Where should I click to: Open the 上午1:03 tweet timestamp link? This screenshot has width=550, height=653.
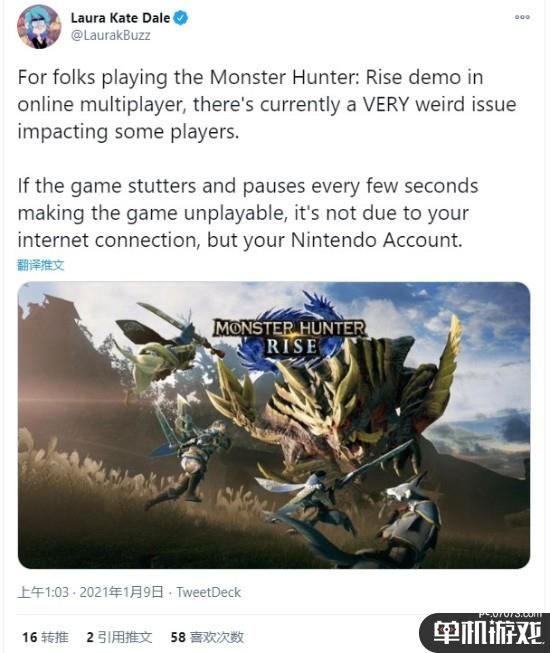pos(43,592)
